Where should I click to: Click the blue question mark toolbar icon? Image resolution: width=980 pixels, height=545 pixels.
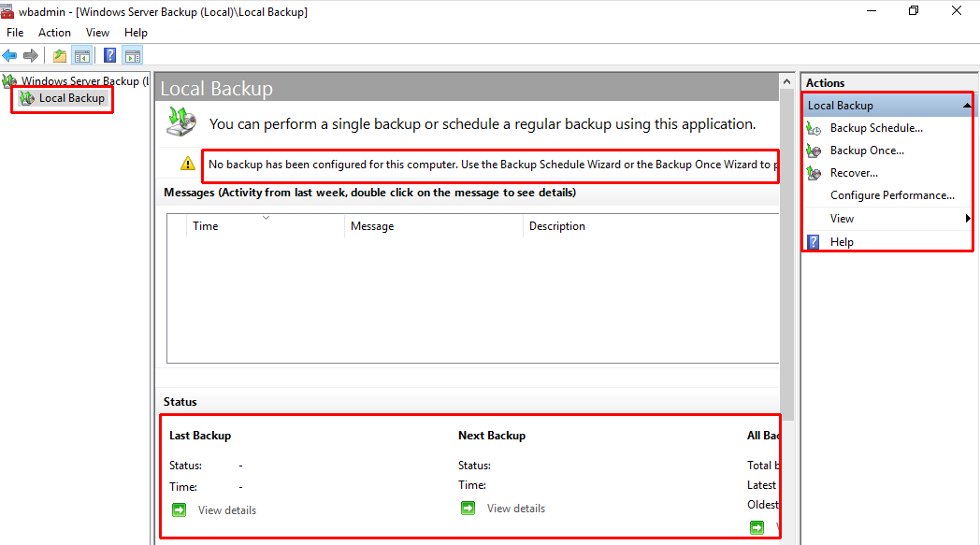(110, 55)
